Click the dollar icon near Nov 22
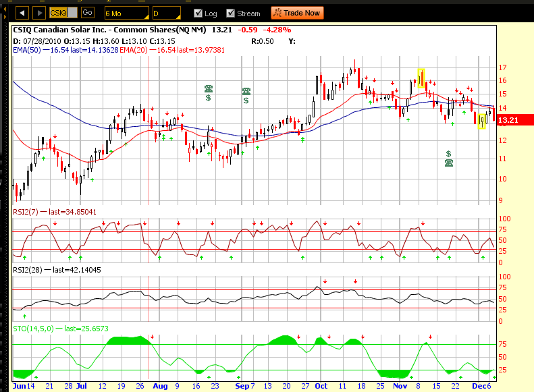The height and width of the screenshot is (392, 534). click(448, 154)
